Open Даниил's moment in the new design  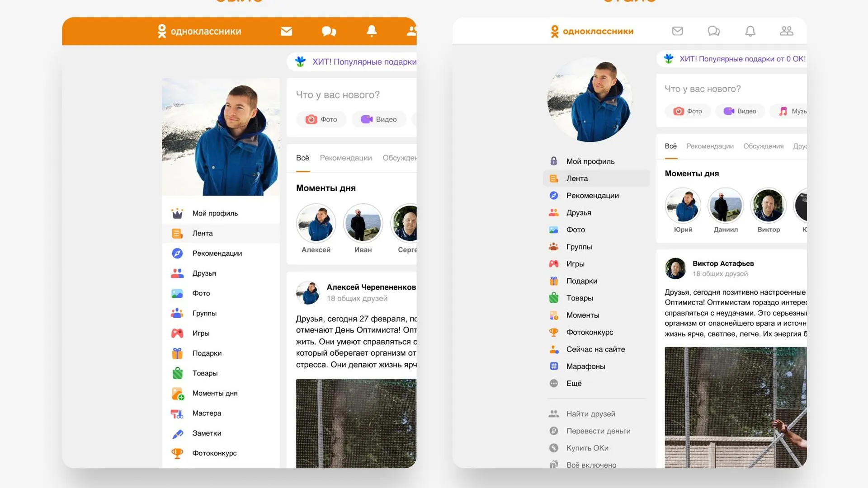pos(726,206)
